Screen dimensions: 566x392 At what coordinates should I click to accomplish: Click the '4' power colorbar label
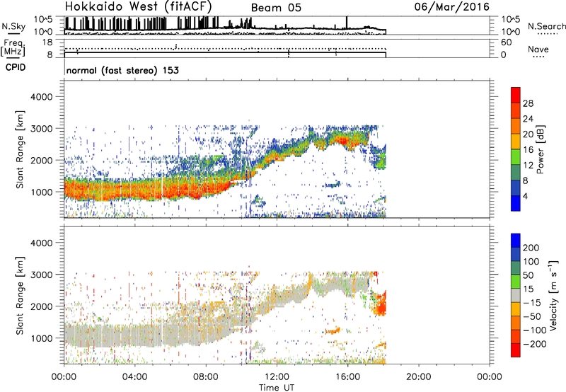pyautogui.click(x=525, y=196)
